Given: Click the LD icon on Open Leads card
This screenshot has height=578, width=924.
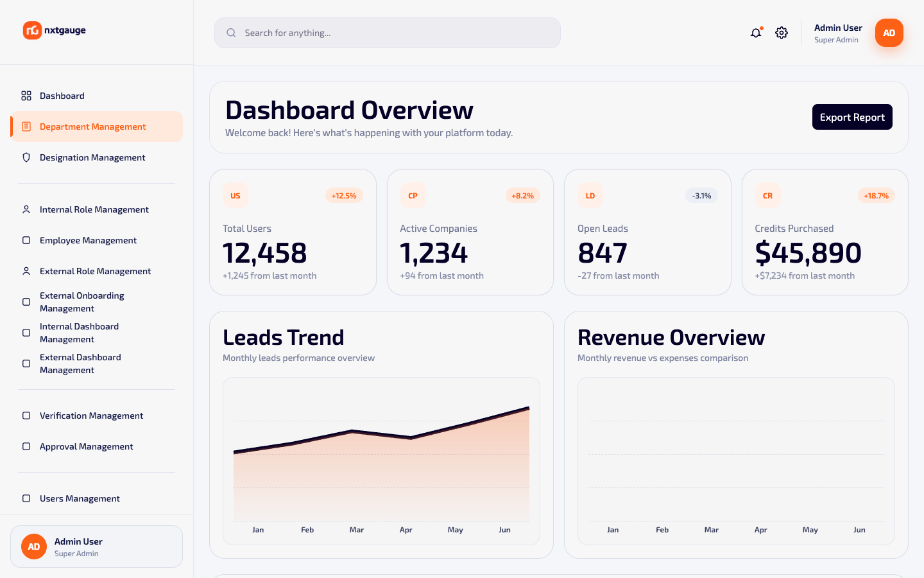Looking at the screenshot, I should pyautogui.click(x=590, y=196).
